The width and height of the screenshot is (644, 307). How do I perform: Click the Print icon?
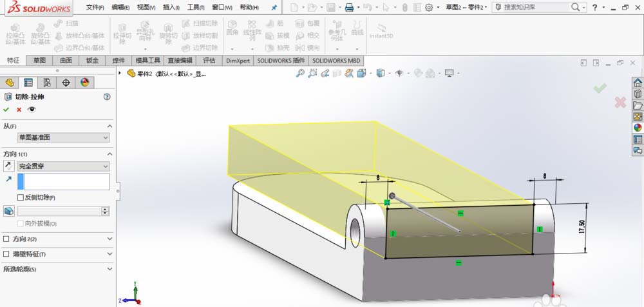[x=349, y=7]
